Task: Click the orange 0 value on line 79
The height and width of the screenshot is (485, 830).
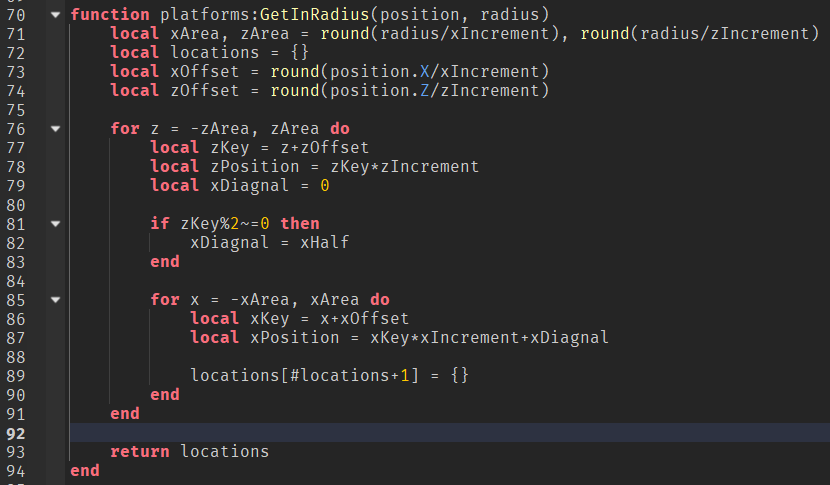Action: click(325, 186)
